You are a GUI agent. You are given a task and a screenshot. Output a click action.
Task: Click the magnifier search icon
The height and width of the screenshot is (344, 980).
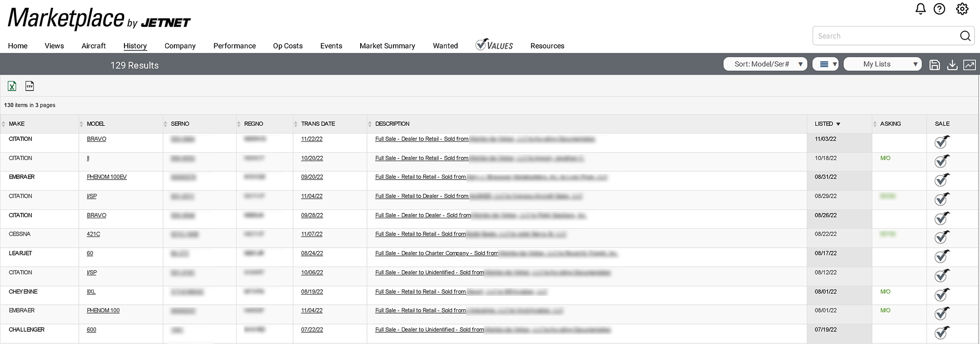[x=965, y=36]
